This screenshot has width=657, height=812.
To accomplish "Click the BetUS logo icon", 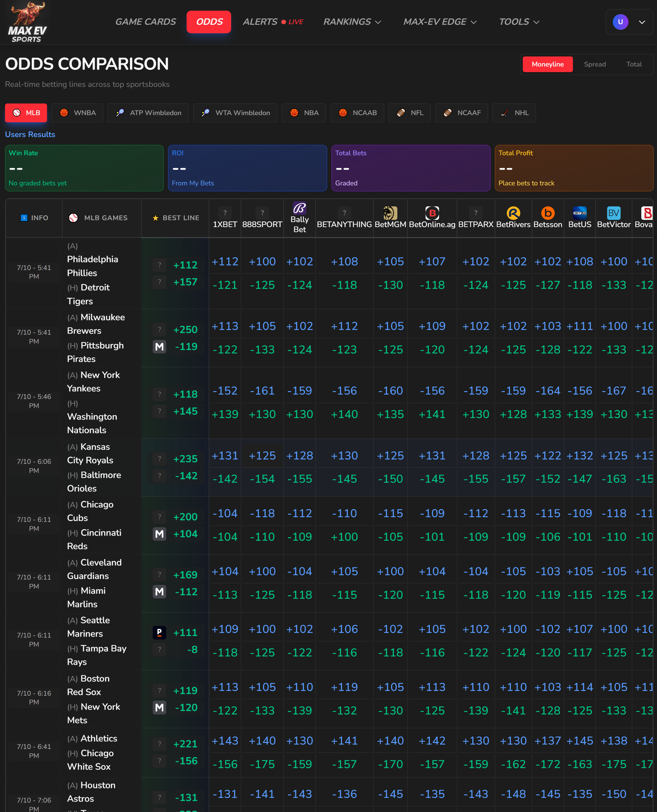I will coord(580,213).
